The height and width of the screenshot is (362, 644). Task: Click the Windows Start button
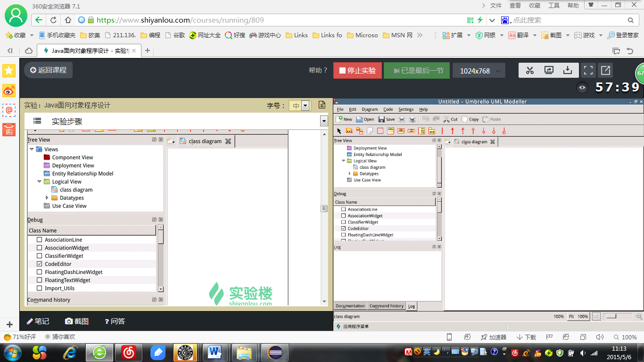pos(12,352)
